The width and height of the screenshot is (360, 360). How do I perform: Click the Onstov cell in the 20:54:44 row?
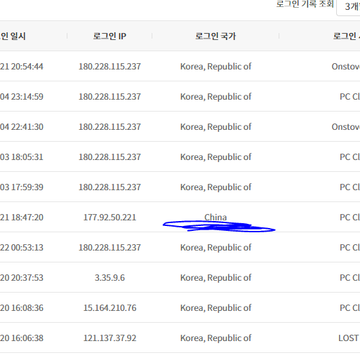tap(346, 66)
